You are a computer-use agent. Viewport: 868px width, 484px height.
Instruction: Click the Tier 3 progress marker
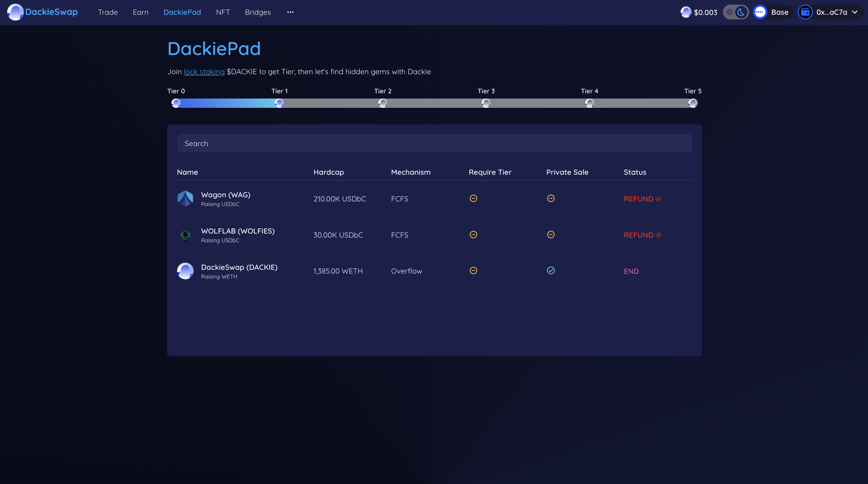(x=486, y=103)
